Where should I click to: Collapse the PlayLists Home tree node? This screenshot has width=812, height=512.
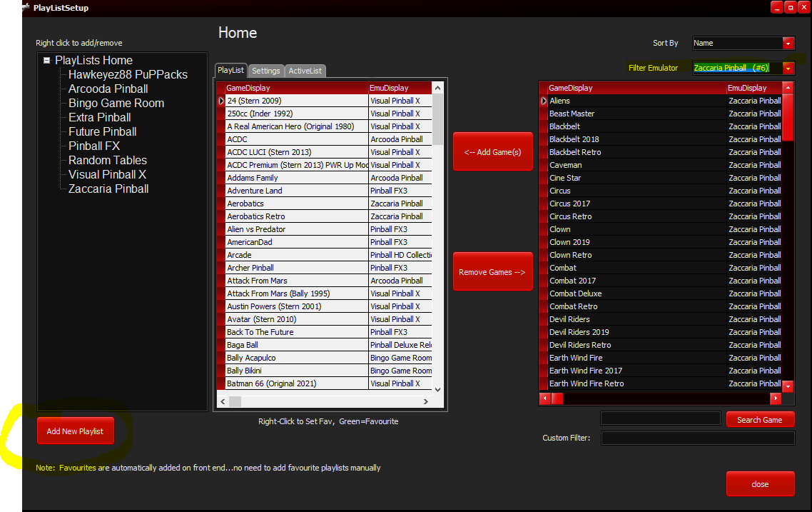tap(47, 61)
